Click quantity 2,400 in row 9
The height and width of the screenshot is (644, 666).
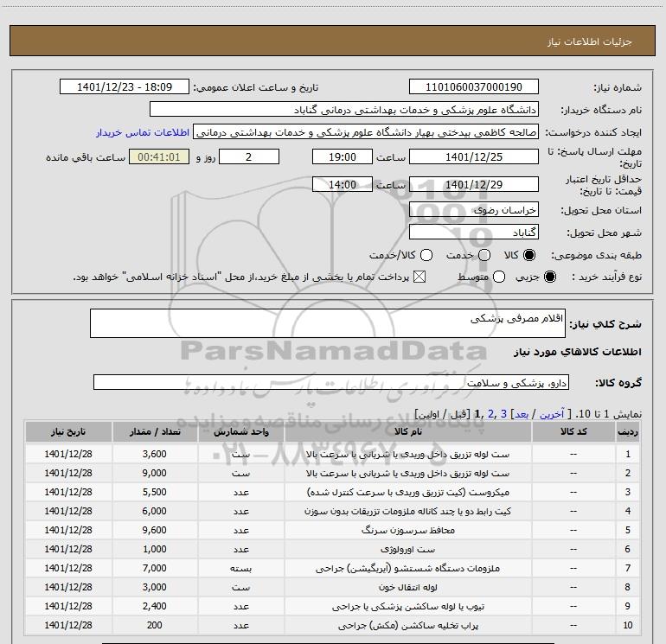click(x=155, y=606)
